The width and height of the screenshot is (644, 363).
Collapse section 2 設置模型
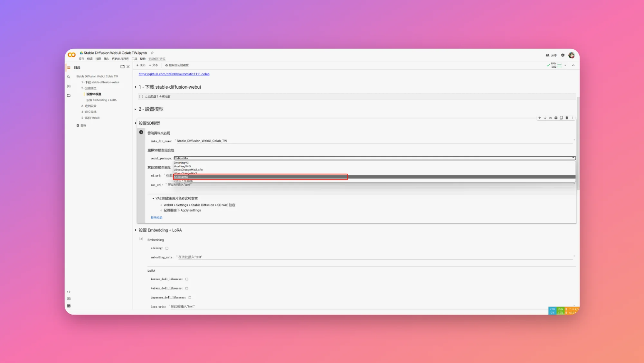coord(136,109)
